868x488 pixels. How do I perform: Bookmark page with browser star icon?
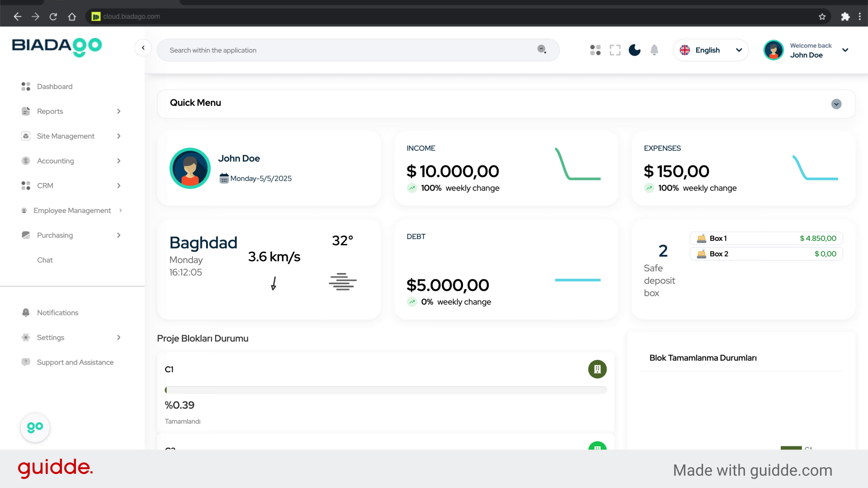[822, 17]
